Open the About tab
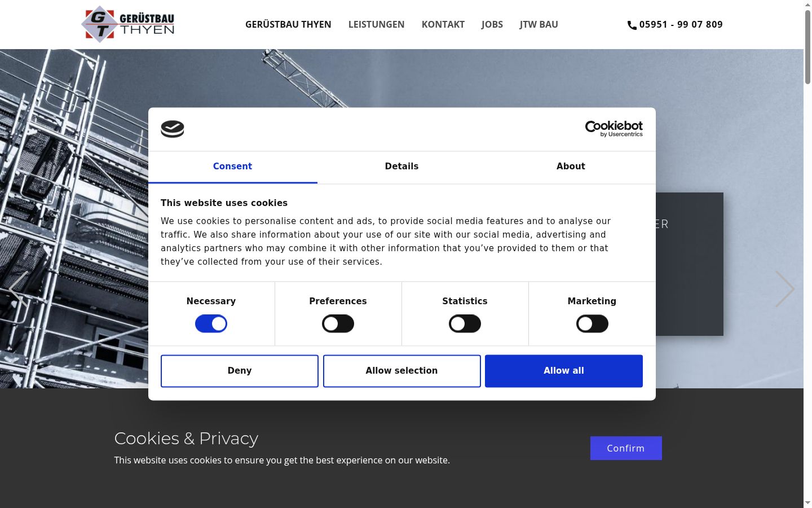Viewport: 812px width, 508px height. (x=571, y=167)
